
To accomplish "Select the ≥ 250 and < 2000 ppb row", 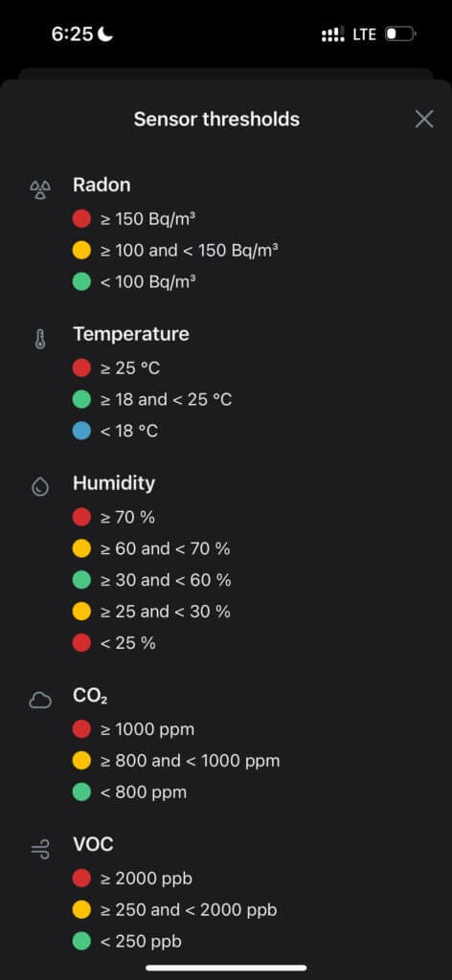I will (175, 910).
